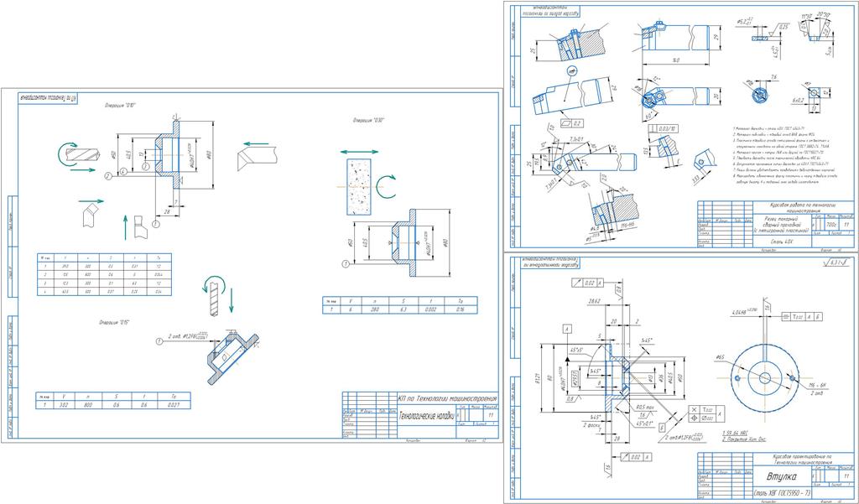The image size is (859, 504).
Task: Select the 'M6 – 6H' thread callout
Action: point(818,386)
